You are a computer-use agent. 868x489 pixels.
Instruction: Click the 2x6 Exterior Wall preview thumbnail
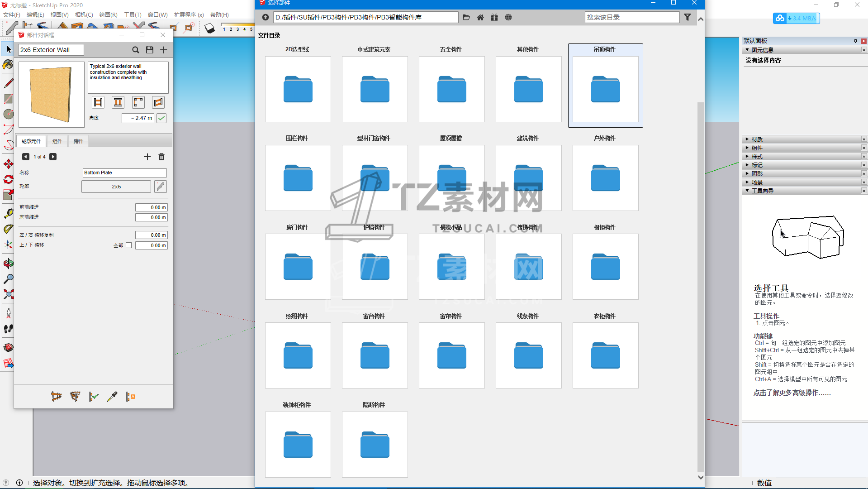pyautogui.click(x=52, y=94)
